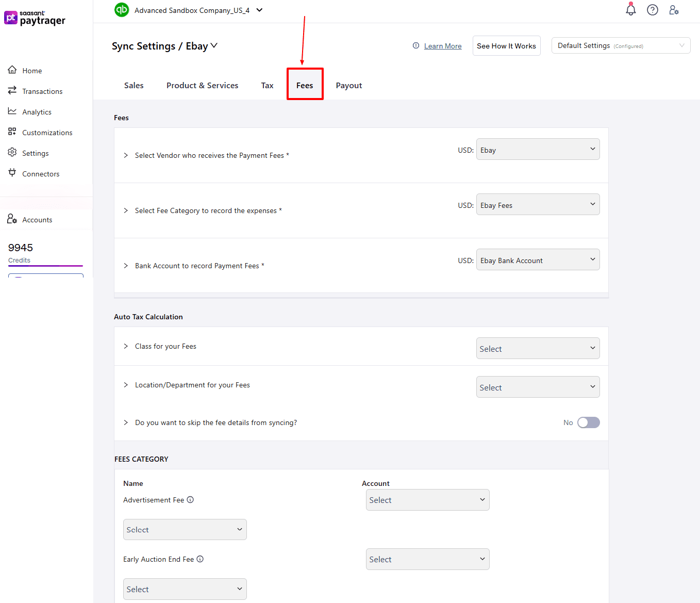Click the Connectors plug icon

tap(12, 173)
